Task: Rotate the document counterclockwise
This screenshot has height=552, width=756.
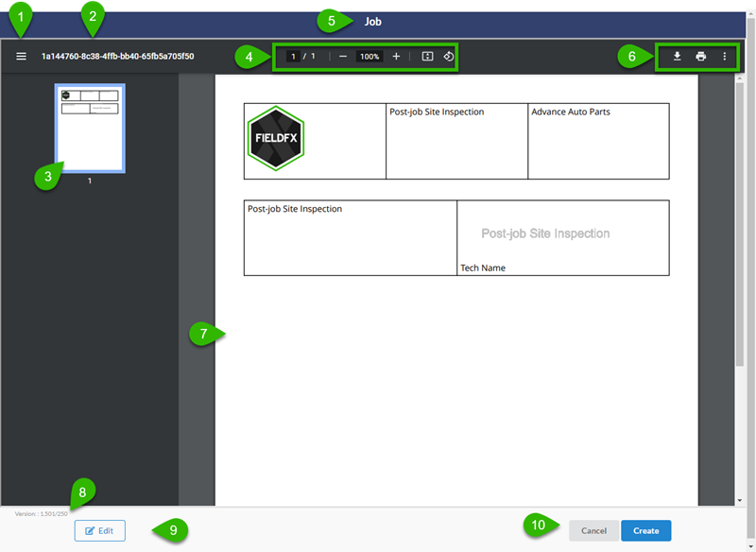Action: [449, 56]
